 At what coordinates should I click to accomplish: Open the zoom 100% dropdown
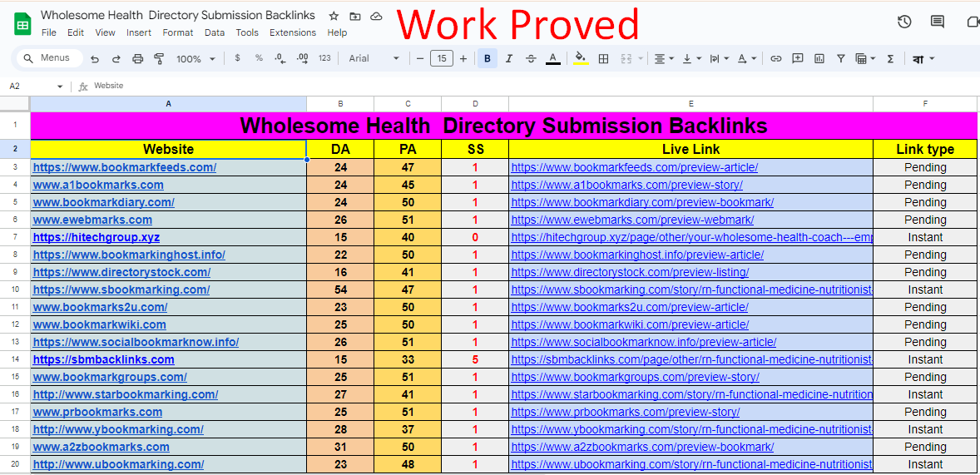[196, 59]
